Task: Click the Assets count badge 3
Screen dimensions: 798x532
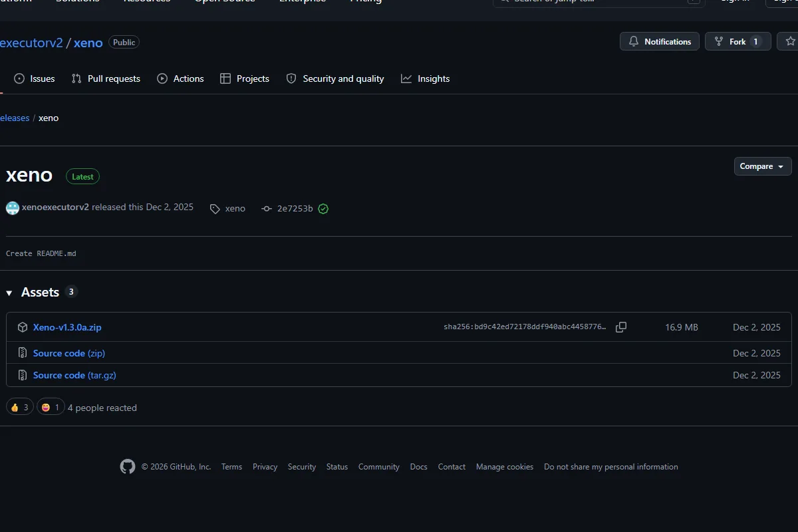Action: coord(72,291)
